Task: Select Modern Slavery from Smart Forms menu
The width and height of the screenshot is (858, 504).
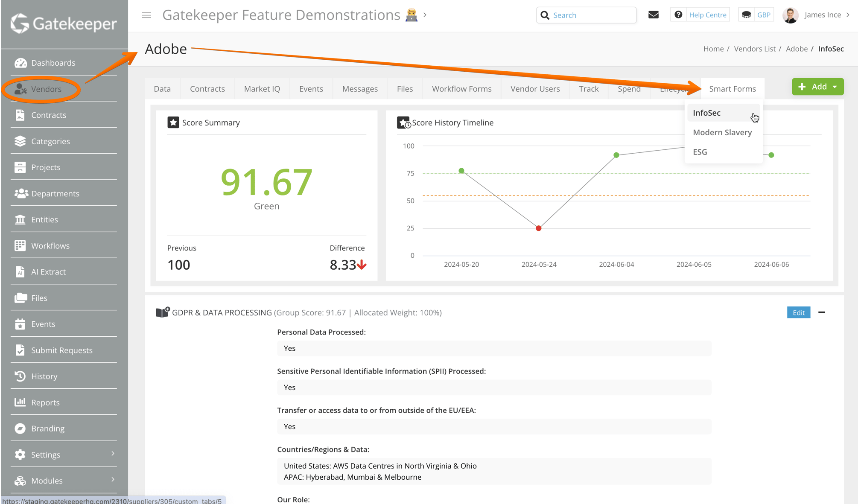Action: pyautogui.click(x=722, y=132)
